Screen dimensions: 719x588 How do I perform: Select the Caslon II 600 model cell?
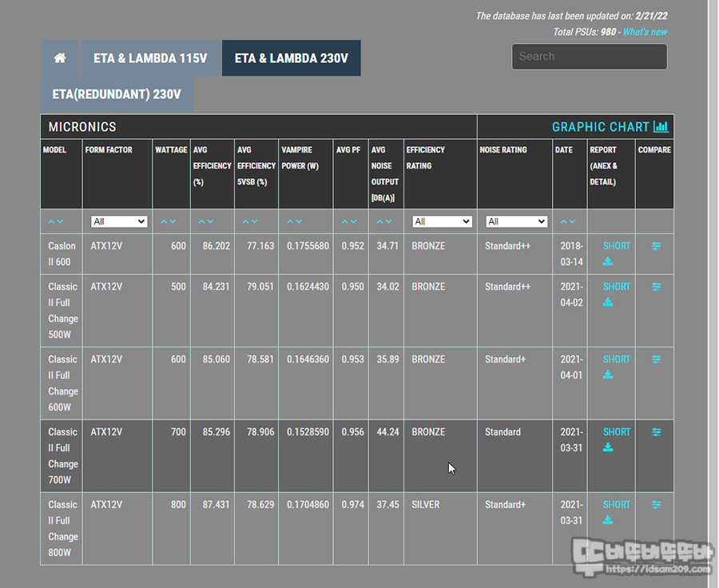[62, 254]
